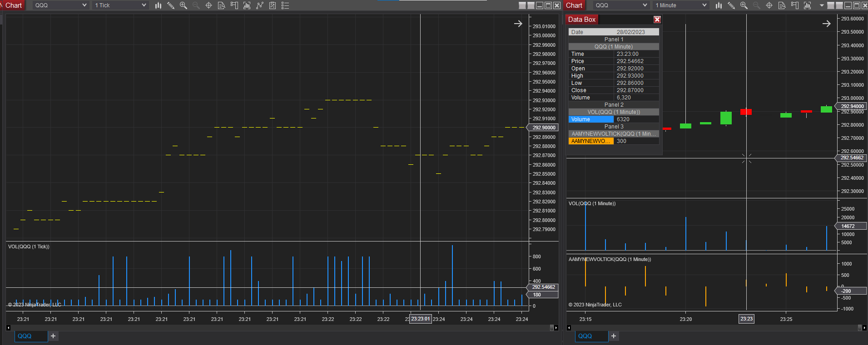Enable crosshair cursor icon in left chart toolbar
868x345 pixels.
(209, 5)
